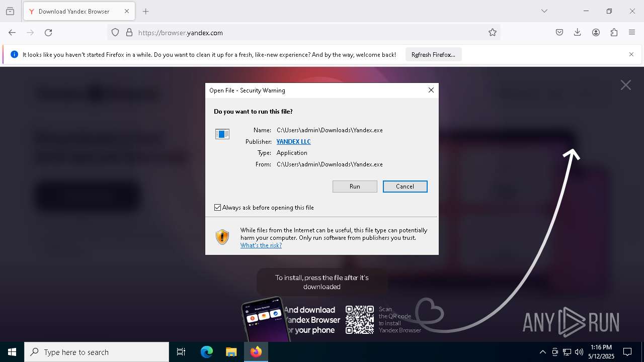
Task: Open a new browser tab
Action: [146, 11]
